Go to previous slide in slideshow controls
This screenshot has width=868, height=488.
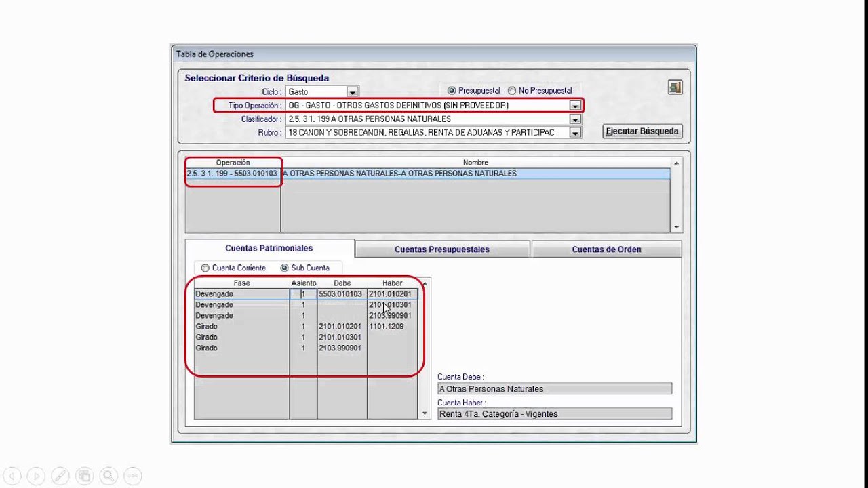coord(13,476)
